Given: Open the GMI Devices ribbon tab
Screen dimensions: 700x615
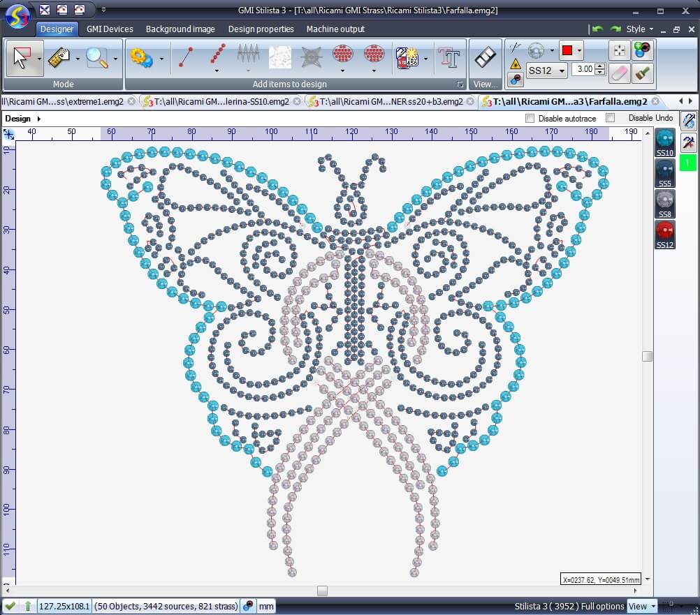Looking at the screenshot, I should [109, 29].
